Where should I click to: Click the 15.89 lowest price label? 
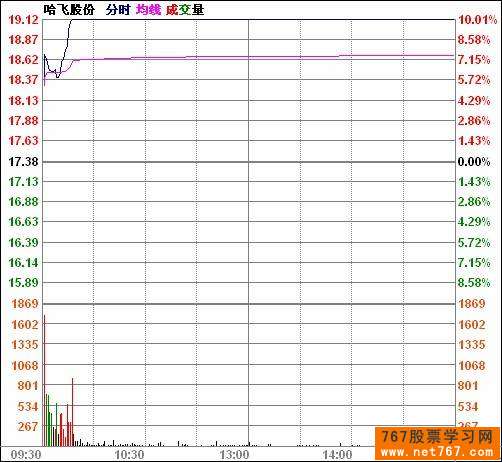(x=23, y=283)
